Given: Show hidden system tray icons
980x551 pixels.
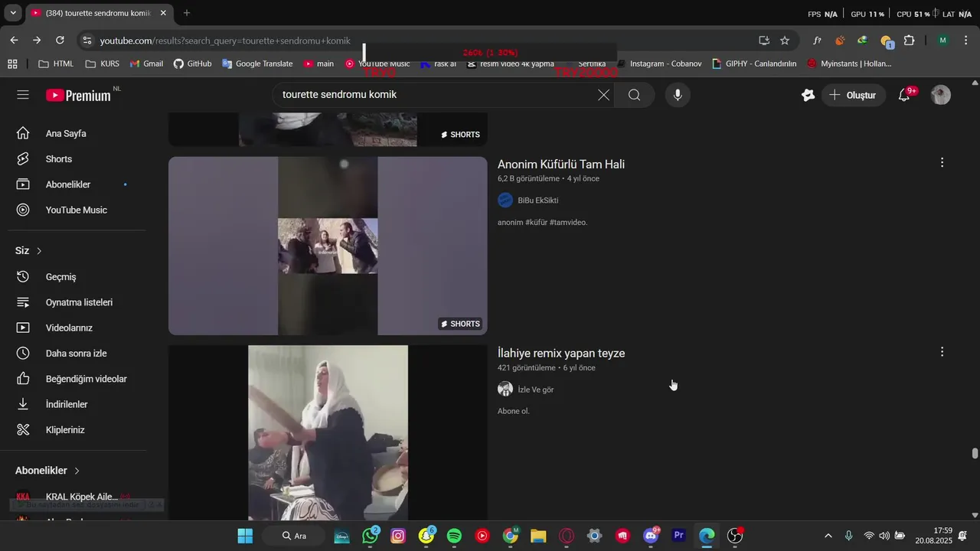Looking at the screenshot, I should 828,536.
